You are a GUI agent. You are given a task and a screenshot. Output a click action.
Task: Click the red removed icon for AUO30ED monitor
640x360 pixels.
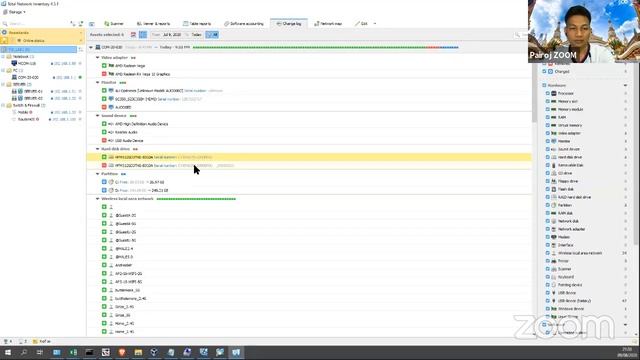(x=104, y=107)
